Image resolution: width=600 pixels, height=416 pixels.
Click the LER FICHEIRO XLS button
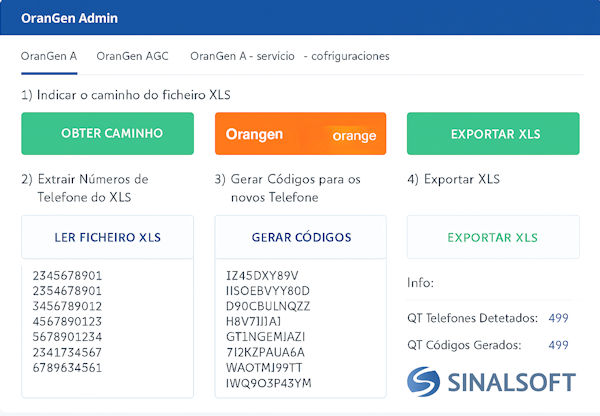[x=108, y=237]
